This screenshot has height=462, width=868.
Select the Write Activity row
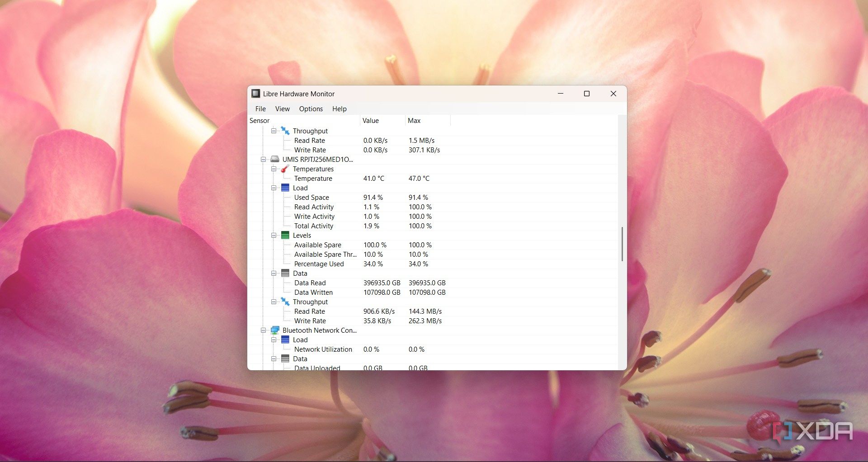point(433,217)
